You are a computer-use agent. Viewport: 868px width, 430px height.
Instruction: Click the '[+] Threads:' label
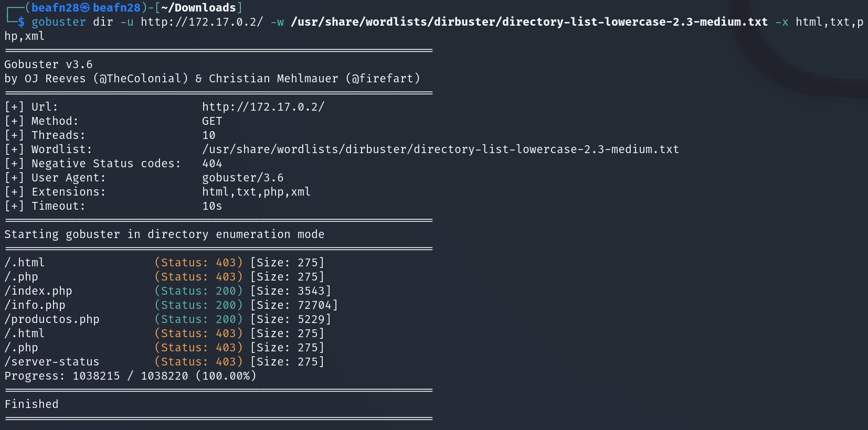pos(45,135)
